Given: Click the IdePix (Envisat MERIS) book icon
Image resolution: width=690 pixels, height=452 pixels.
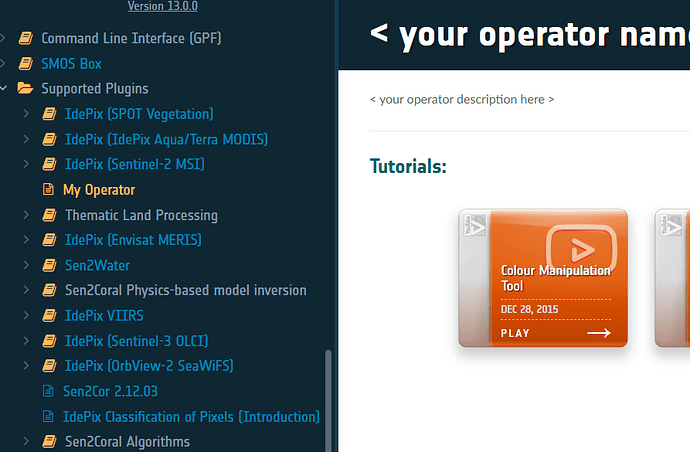Looking at the screenshot, I should coord(49,240).
